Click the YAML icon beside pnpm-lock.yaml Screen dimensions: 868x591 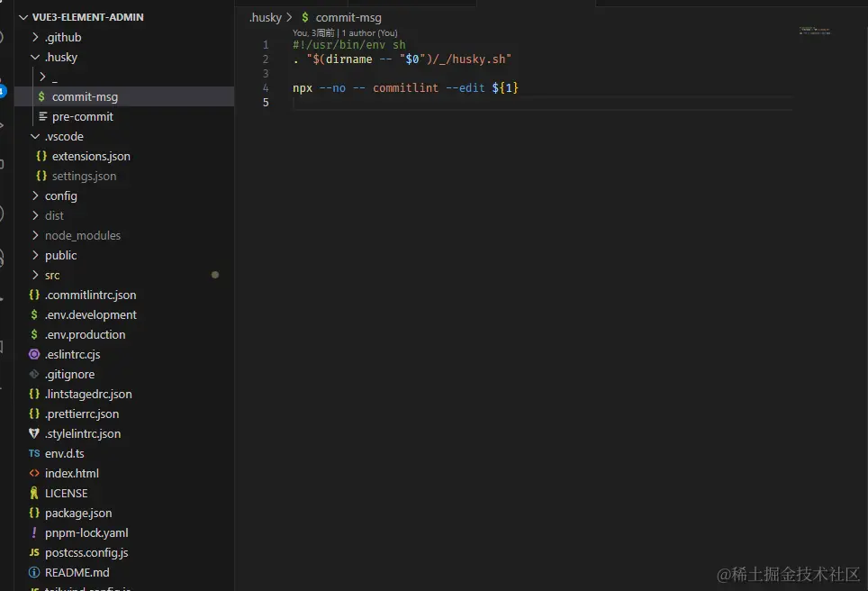[x=34, y=532]
